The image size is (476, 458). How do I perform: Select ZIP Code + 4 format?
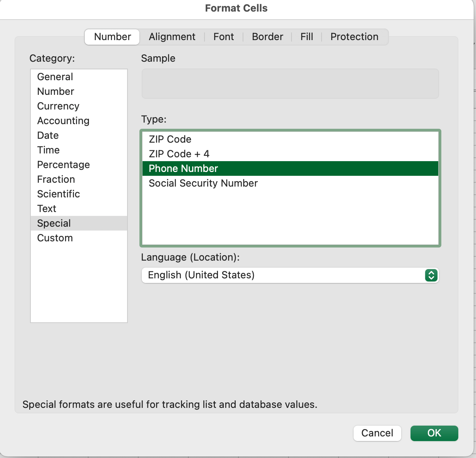[x=178, y=154]
